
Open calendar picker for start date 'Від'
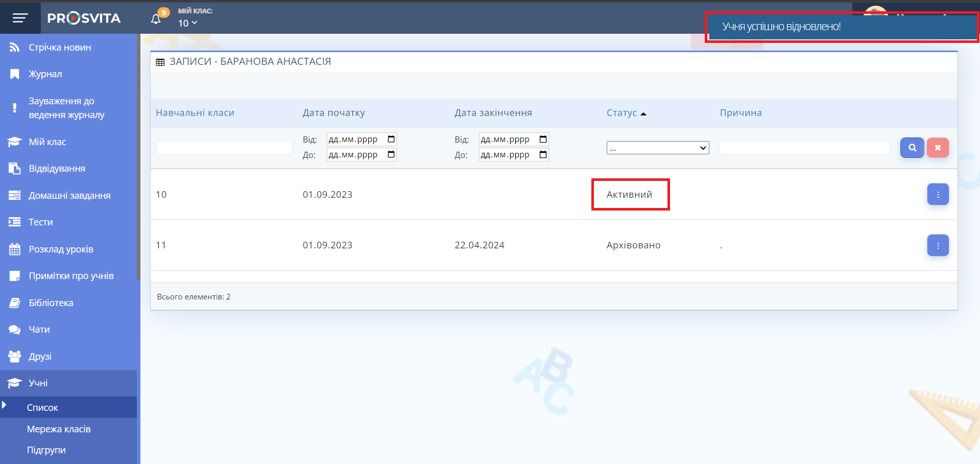click(391, 140)
